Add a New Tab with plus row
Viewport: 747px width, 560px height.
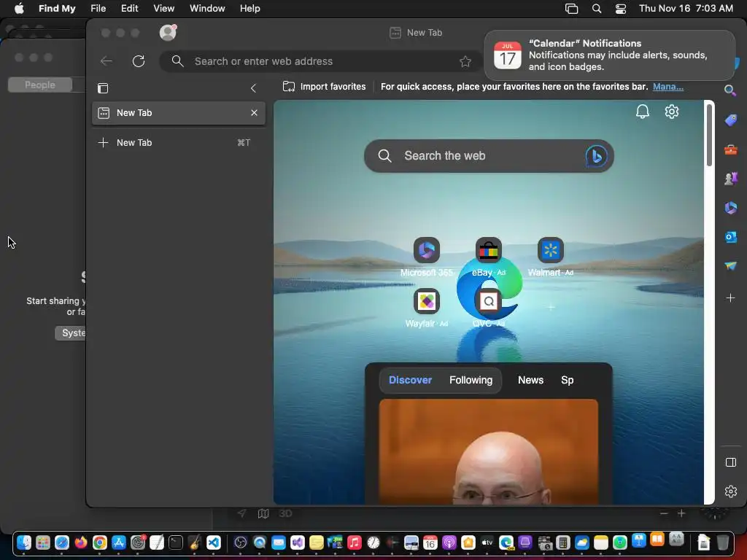[178, 142]
